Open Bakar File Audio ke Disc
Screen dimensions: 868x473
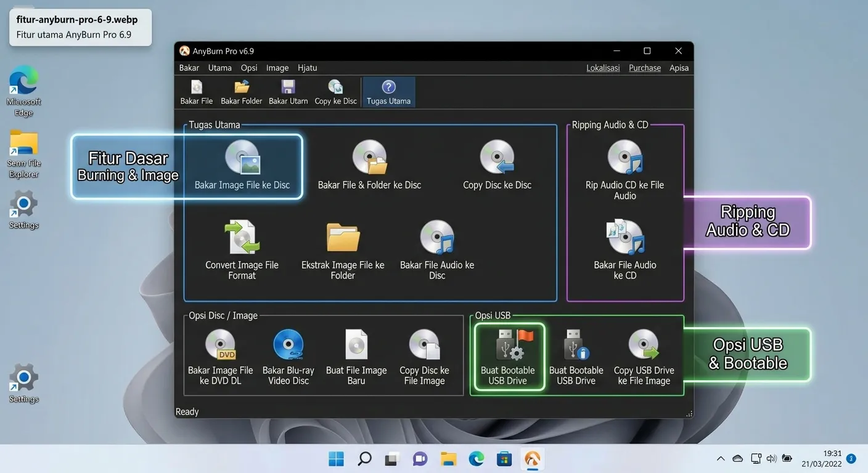[437, 251]
